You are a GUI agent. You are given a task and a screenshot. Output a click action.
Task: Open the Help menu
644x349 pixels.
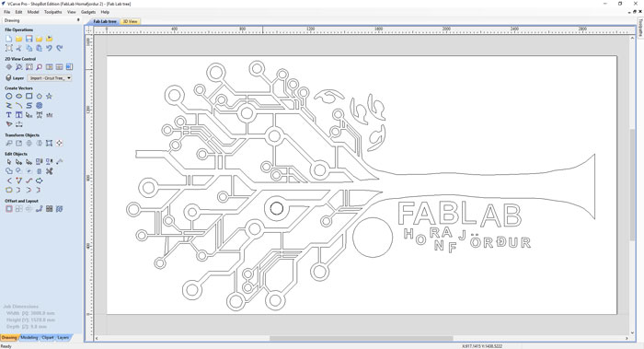(105, 12)
